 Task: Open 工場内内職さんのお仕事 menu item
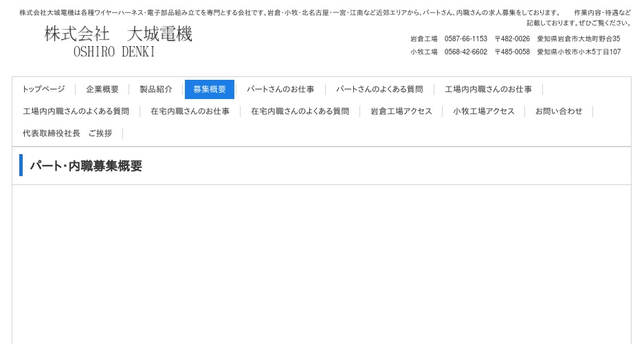(x=488, y=89)
